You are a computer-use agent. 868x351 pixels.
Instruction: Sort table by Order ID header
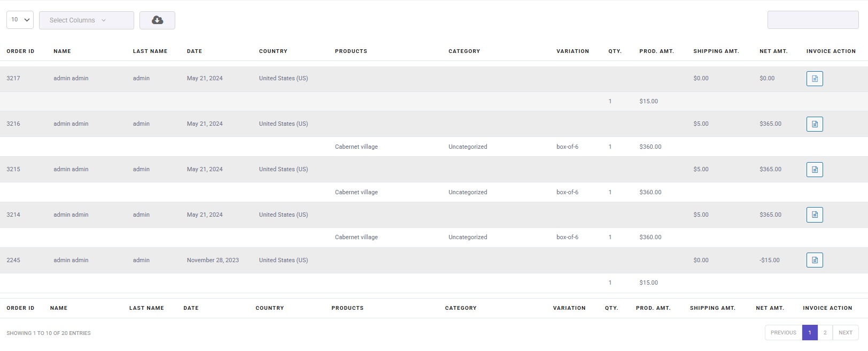click(x=20, y=51)
